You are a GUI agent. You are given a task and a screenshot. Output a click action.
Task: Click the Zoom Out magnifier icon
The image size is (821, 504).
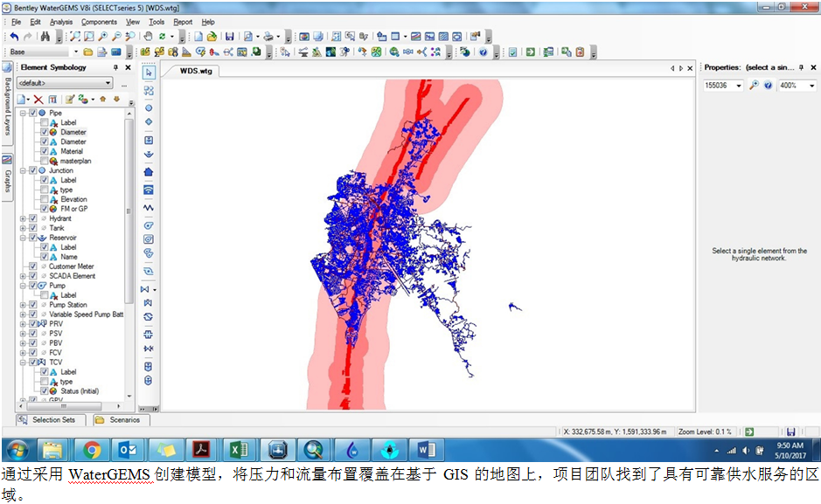pos(117,37)
